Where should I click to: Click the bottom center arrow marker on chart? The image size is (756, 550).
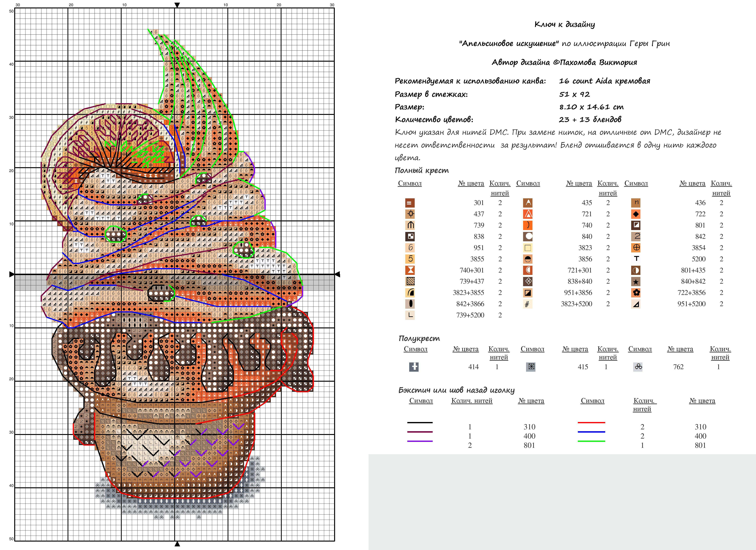177,544
